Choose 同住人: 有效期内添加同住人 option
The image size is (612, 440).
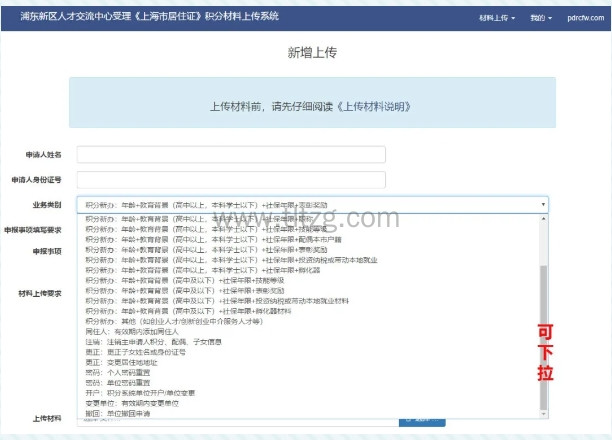(x=132, y=331)
